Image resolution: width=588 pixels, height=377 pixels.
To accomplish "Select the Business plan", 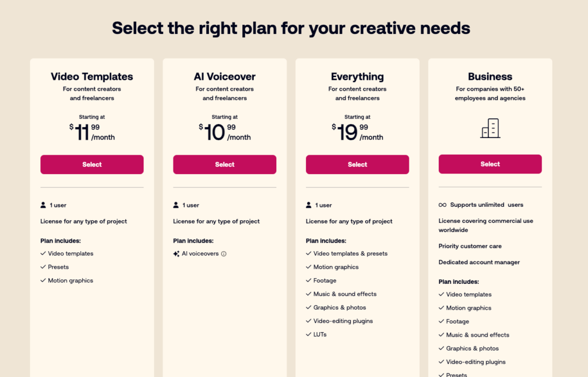I will click(x=490, y=164).
